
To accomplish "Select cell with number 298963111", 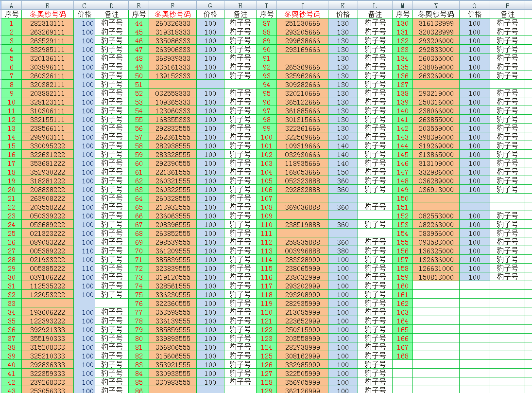I will [48, 137].
